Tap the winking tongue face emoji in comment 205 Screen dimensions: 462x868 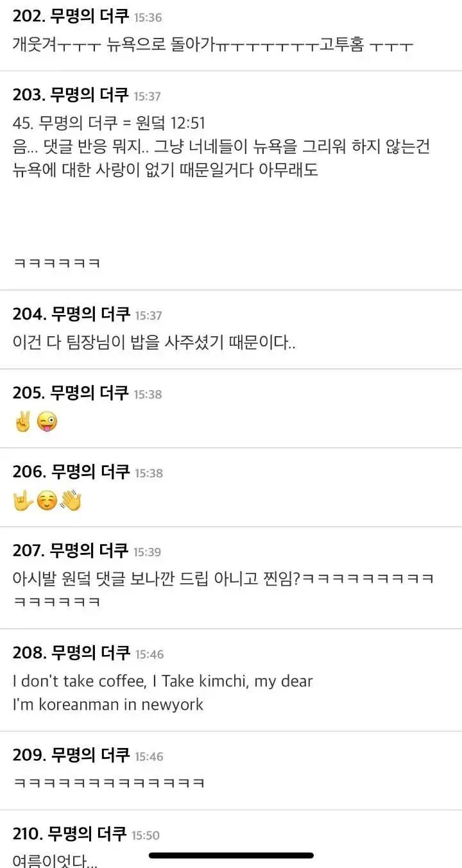tap(46, 423)
